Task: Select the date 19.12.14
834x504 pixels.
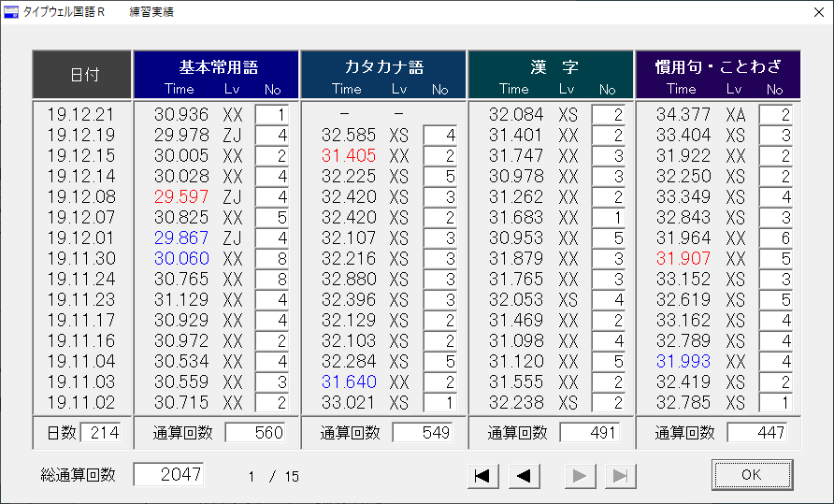Action: point(80,176)
